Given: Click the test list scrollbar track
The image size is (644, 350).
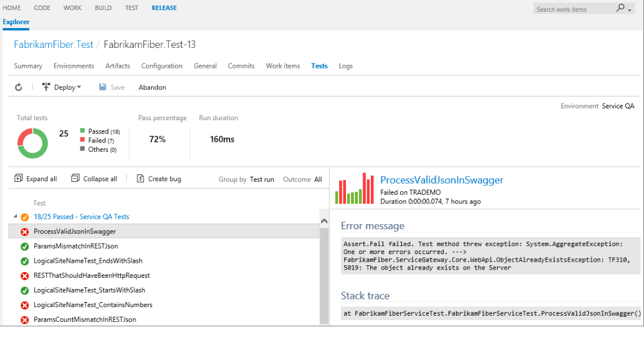Looking at the screenshot, I should [x=324, y=275].
